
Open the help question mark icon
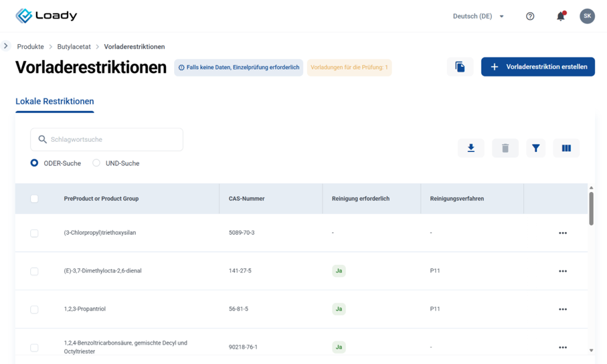click(530, 16)
